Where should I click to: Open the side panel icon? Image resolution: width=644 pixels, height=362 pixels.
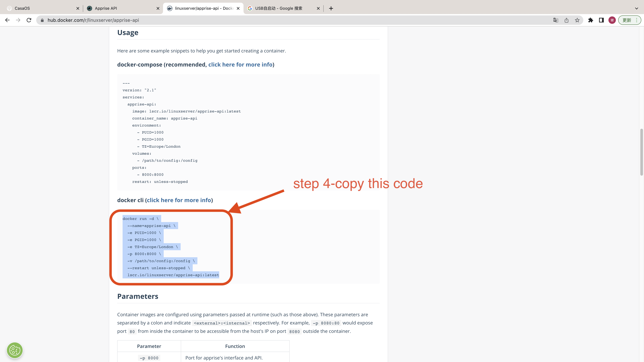point(601,20)
